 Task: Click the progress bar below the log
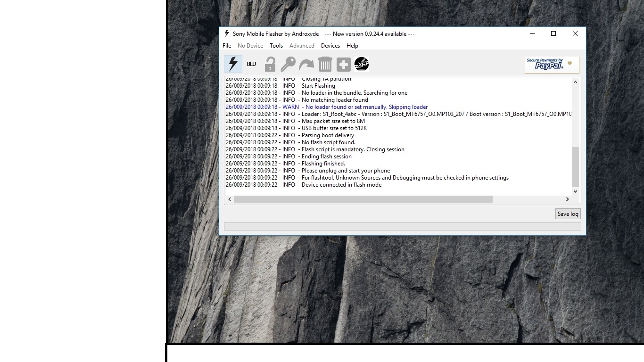tap(403, 227)
